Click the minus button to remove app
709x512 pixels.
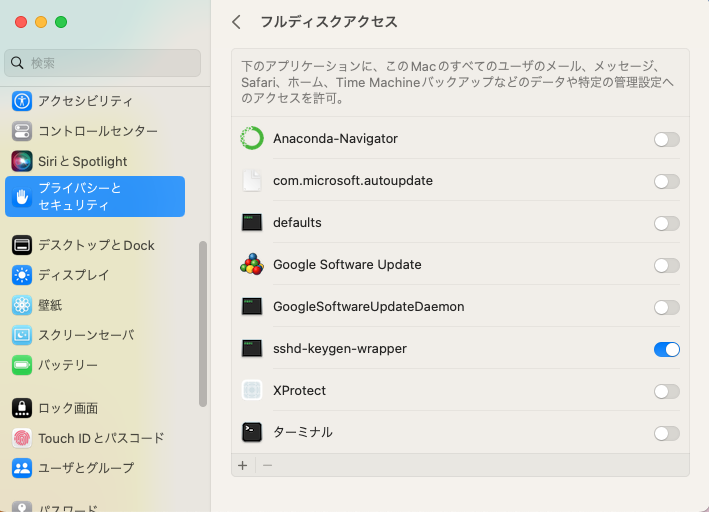pos(267,465)
